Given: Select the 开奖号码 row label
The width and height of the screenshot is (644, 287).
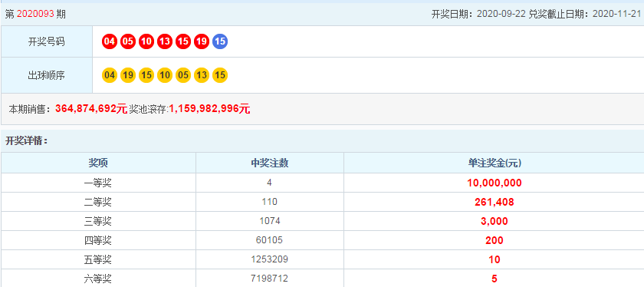Looking at the screenshot, I should (x=47, y=41).
